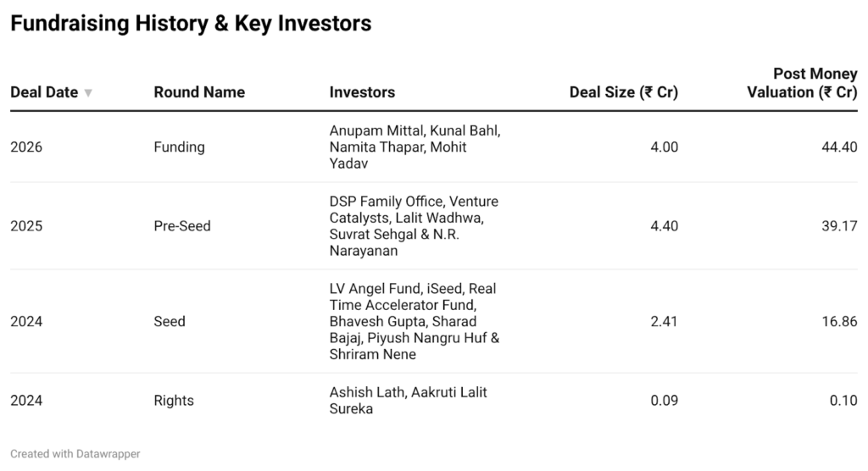This screenshot has height=471, width=868.
Task: Sort table by Deal Date header
Action: pos(44,92)
